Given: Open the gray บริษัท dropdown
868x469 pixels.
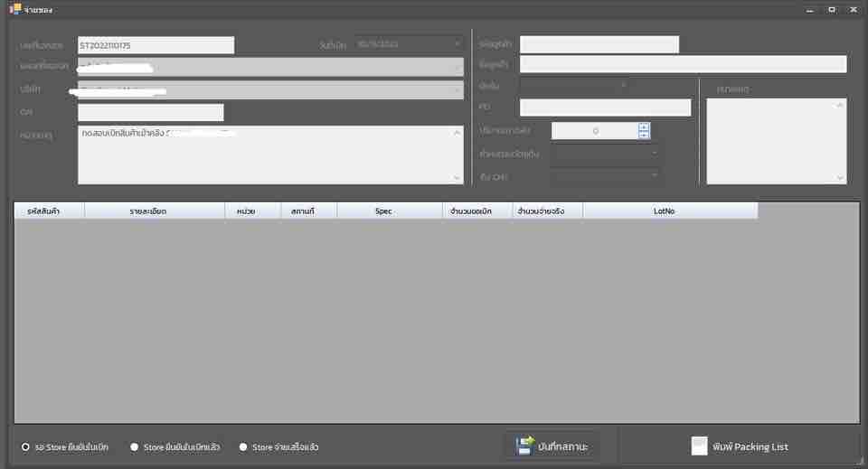Looking at the screenshot, I should [270, 90].
